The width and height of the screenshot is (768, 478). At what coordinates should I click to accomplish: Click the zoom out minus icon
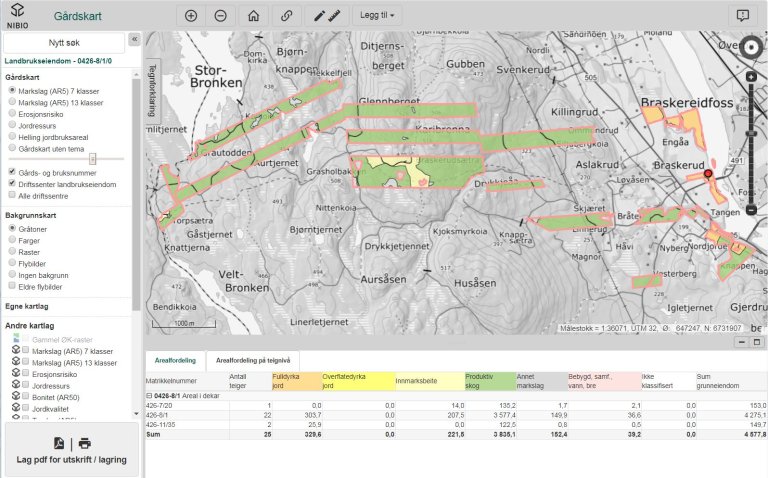(220, 16)
